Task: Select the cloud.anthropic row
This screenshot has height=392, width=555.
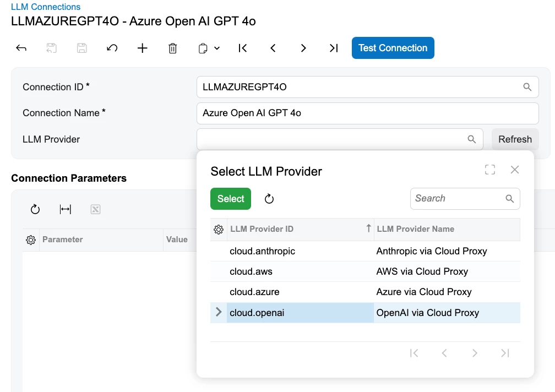Action: tap(365, 251)
